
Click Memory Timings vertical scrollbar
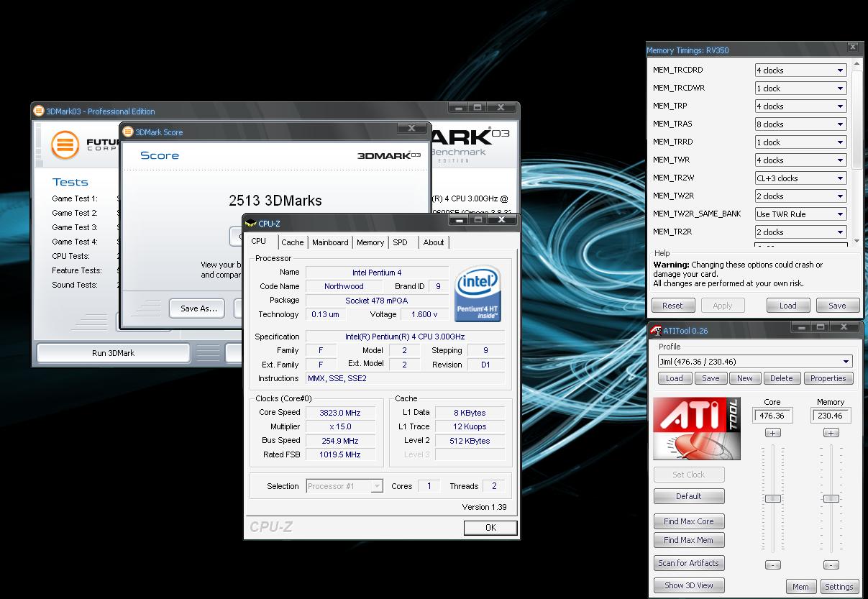(x=856, y=152)
